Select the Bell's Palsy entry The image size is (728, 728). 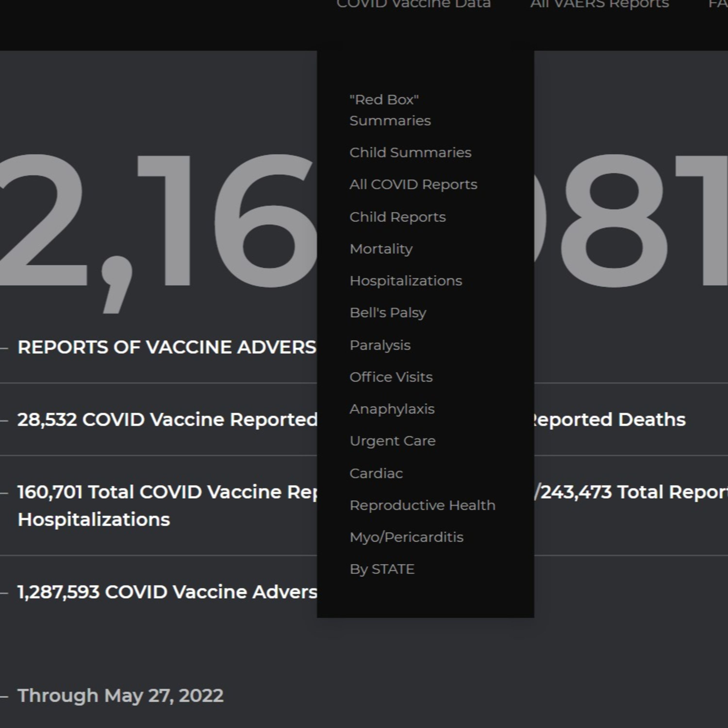[x=388, y=313]
